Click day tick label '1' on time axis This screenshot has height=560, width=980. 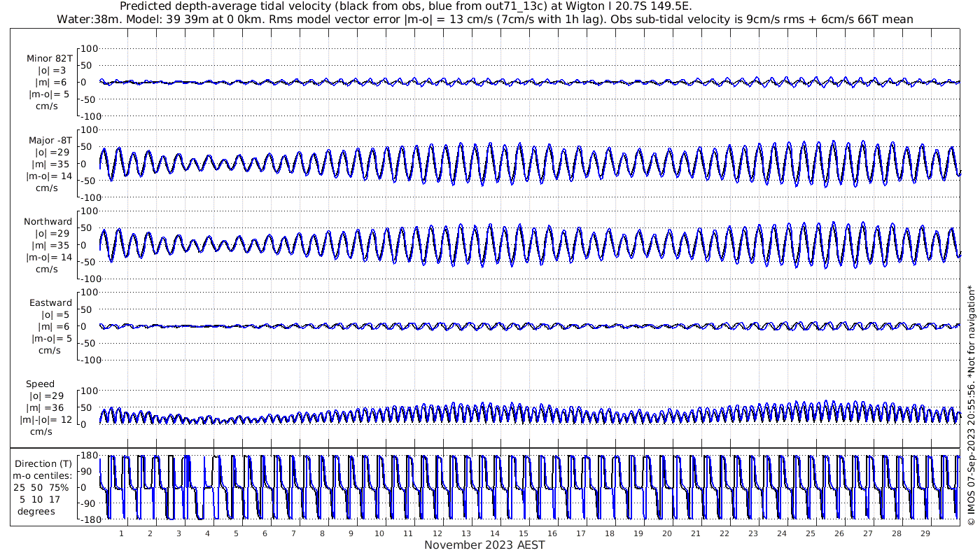[x=121, y=533]
